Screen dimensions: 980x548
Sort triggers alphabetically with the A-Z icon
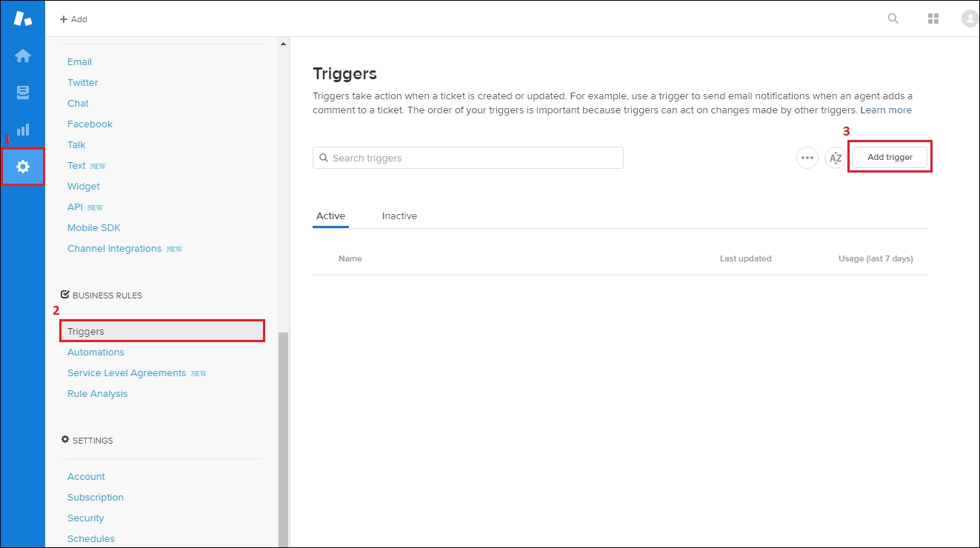point(835,158)
